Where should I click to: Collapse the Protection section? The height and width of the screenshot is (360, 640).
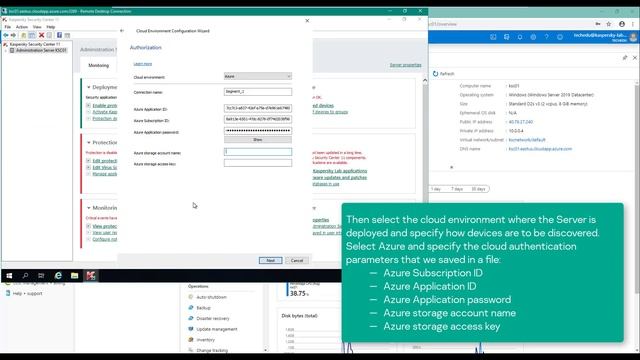point(89,142)
